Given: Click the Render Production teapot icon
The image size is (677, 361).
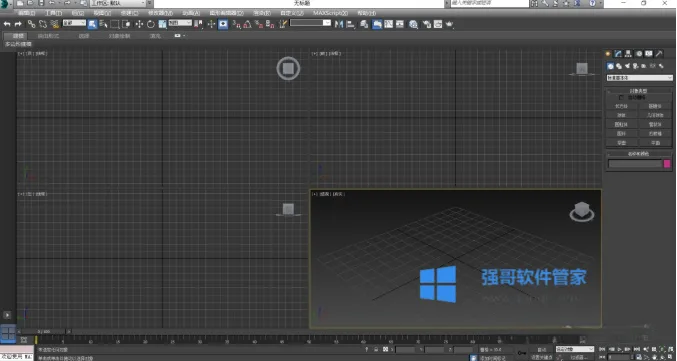Looking at the screenshot, I should click(449, 24).
